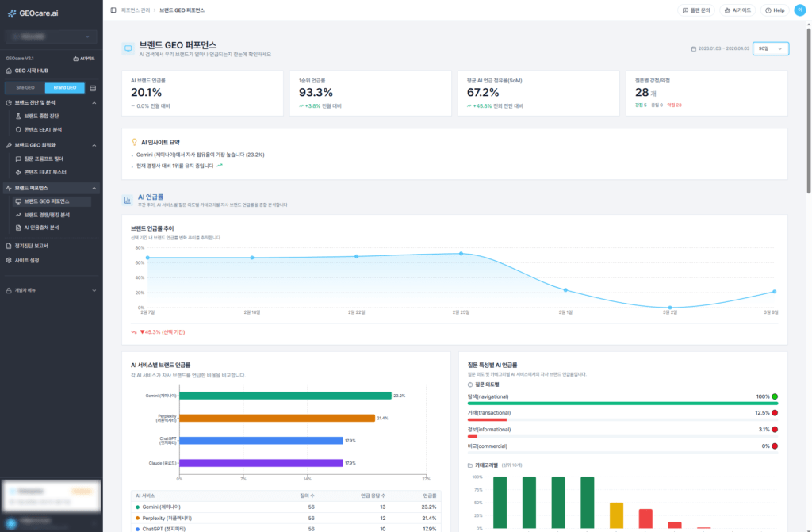This screenshot has height=532, width=812.
Task: Expand the 개발자 메뉴 section
Action: click(x=94, y=290)
